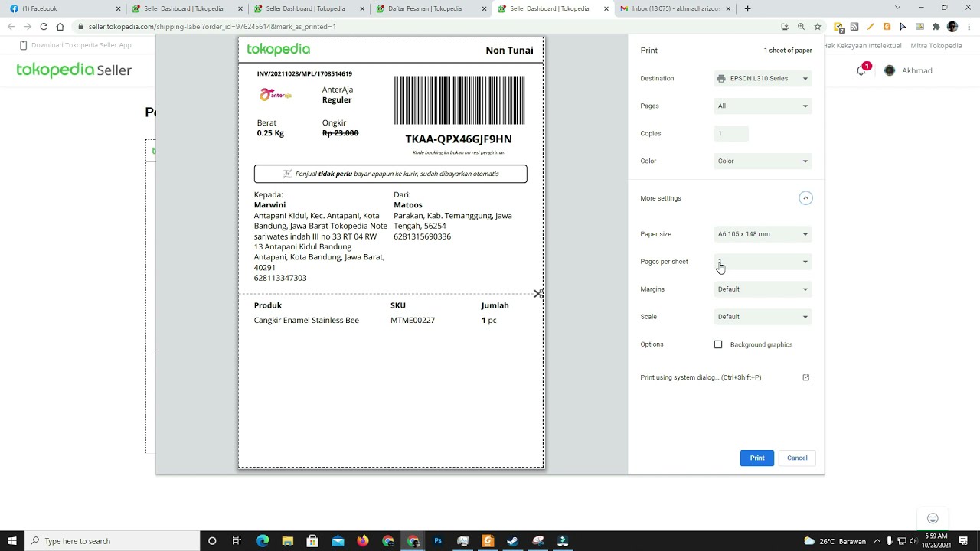
Task: Open the Paper size dropdown
Action: pyautogui.click(x=763, y=234)
